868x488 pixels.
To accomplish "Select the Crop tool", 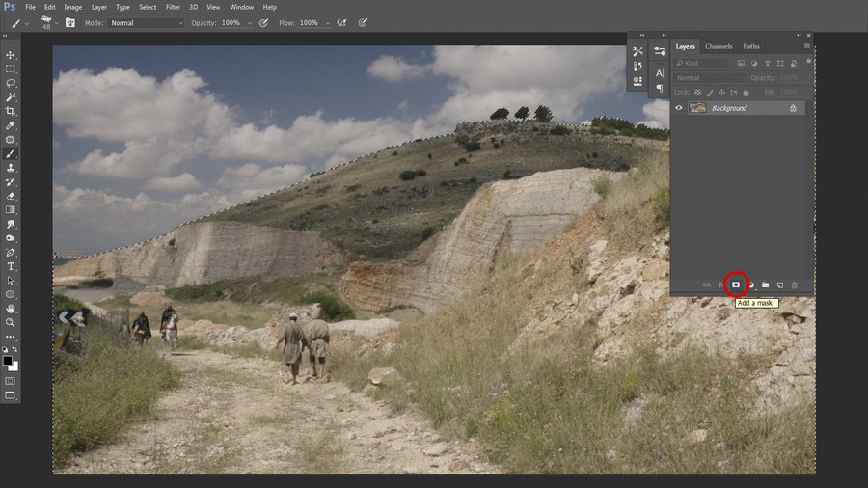I will [x=11, y=111].
